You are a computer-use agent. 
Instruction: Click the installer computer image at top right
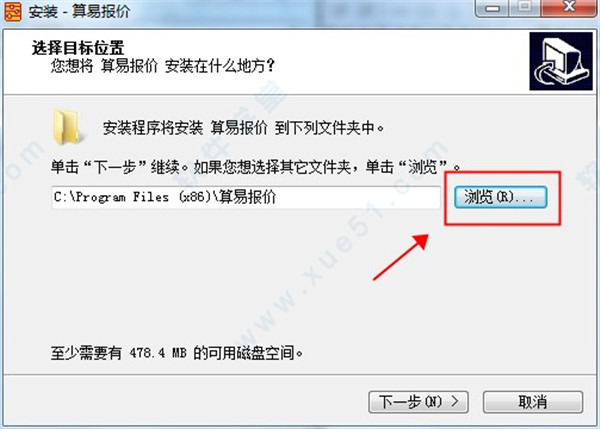[x=561, y=61]
